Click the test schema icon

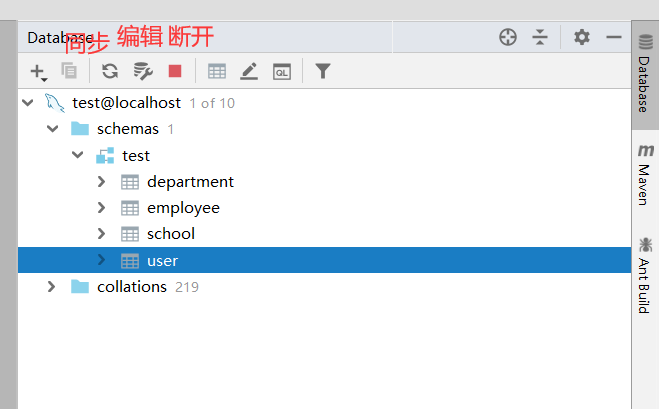(105, 155)
